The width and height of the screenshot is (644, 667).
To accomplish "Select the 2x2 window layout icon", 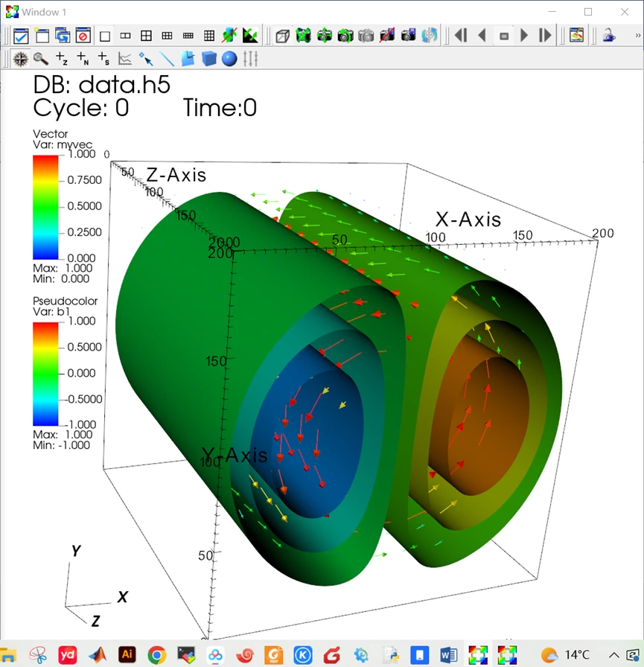I will pos(147,36).
